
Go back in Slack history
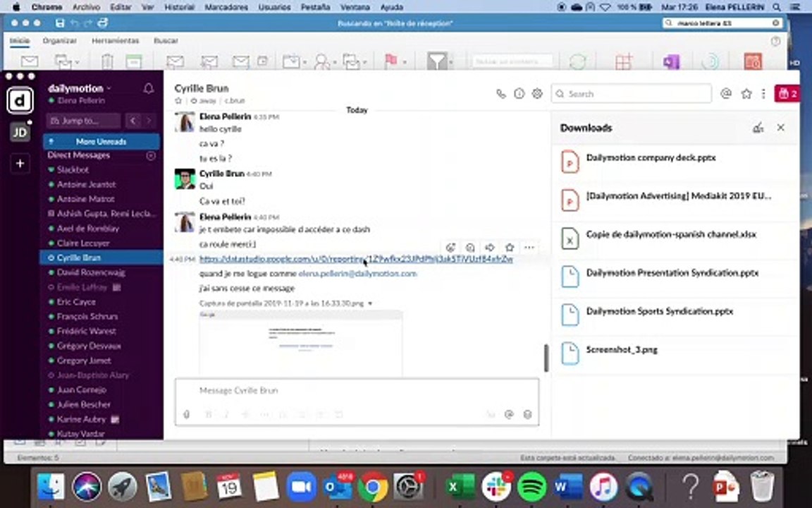tap(133, 121)
